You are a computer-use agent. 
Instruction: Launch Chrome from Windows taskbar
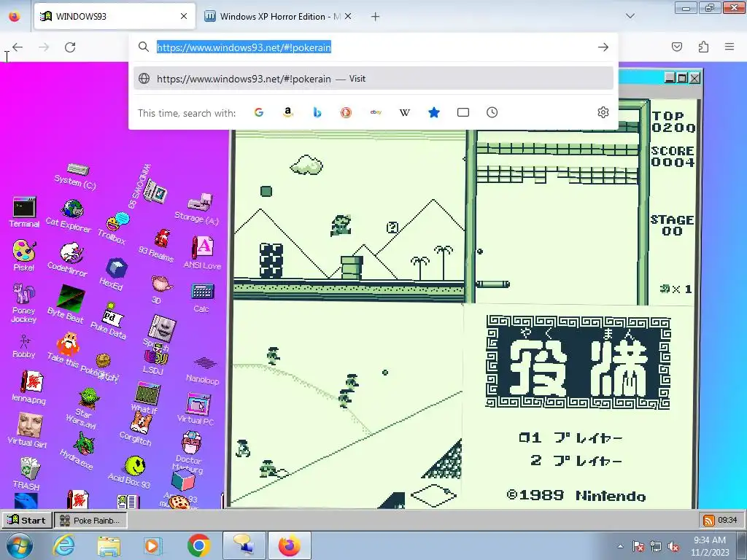199,545
